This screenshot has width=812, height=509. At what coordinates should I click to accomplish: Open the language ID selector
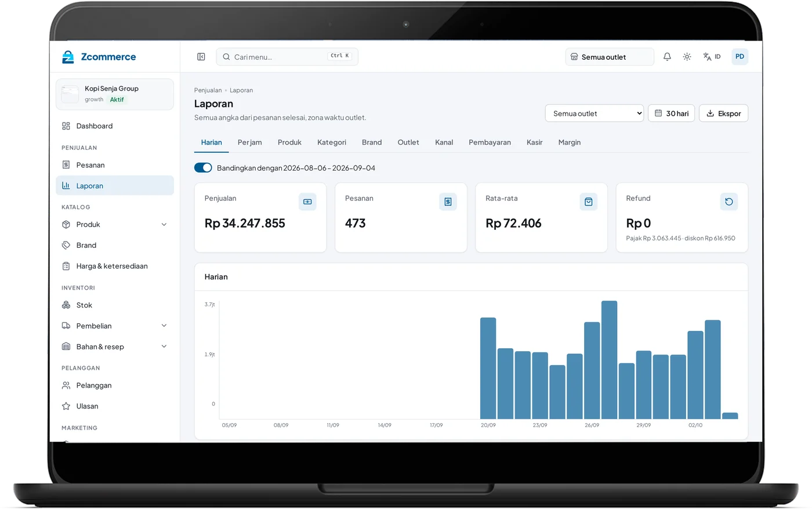pyautogui.click(x=712, y=57)
